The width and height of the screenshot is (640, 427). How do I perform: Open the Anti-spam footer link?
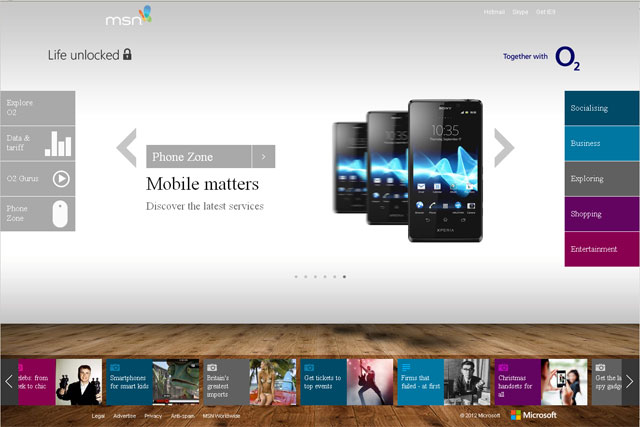coord(182,416)
